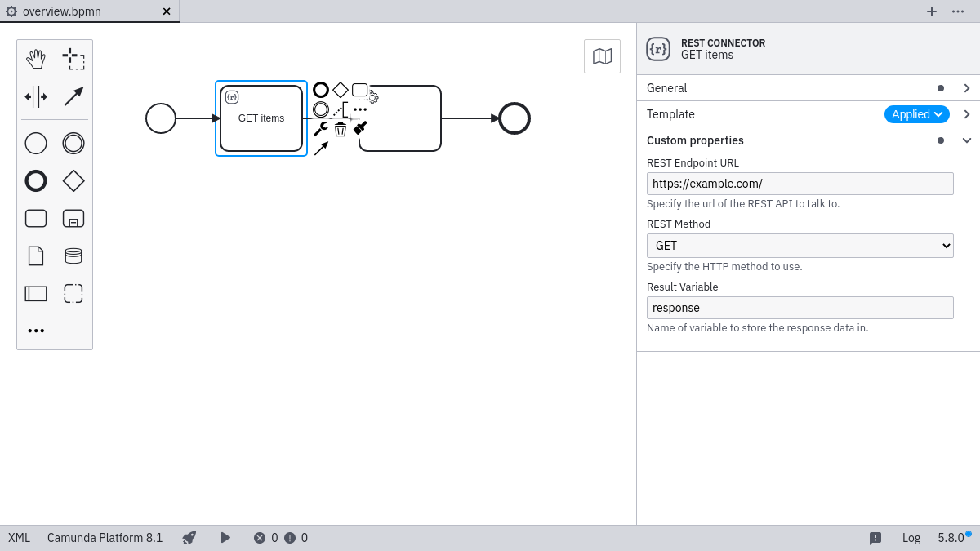Append a gateway using the context pad
This screenshot has width=980, height=551.
tap(340, 89)
